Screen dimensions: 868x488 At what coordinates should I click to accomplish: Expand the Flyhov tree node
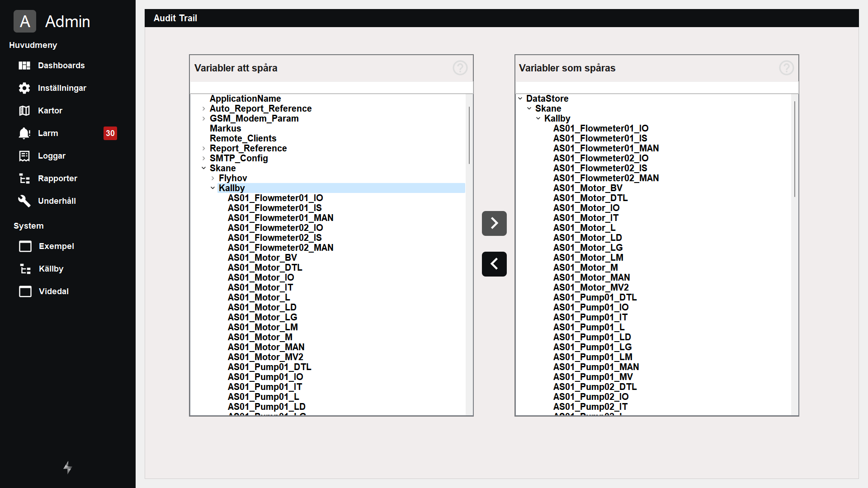[x=213, y=178]
